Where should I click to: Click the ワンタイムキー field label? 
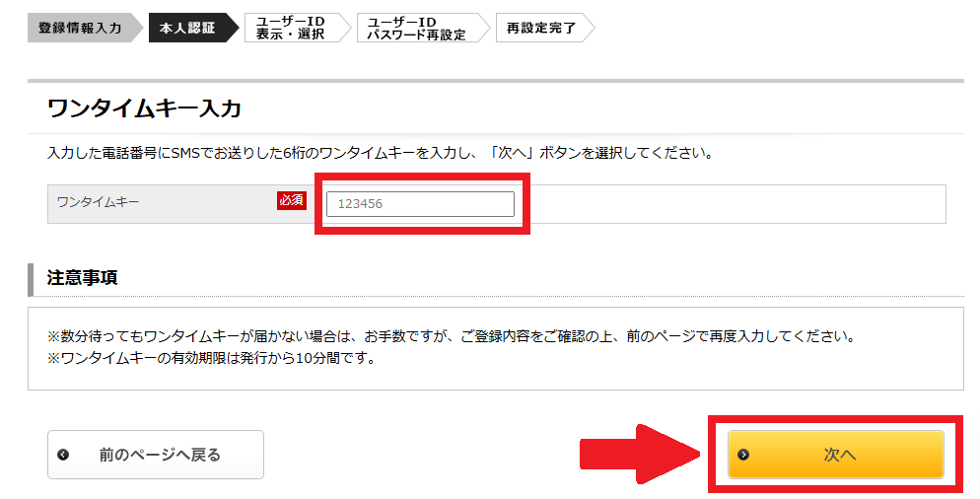pyautogui.click(x=99, y=202)
